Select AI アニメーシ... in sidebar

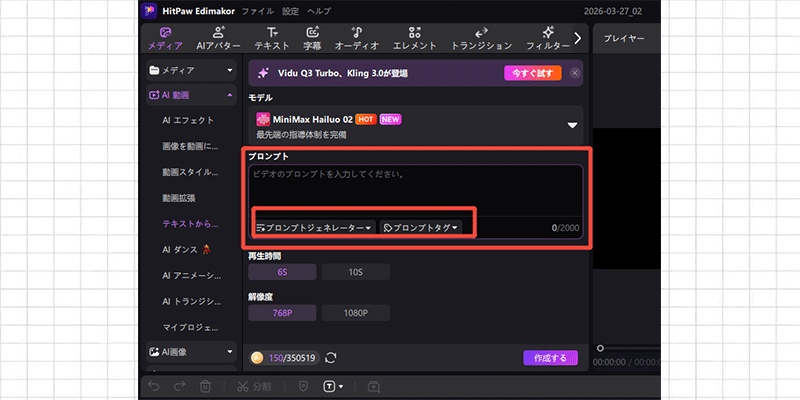pos(191,276)
